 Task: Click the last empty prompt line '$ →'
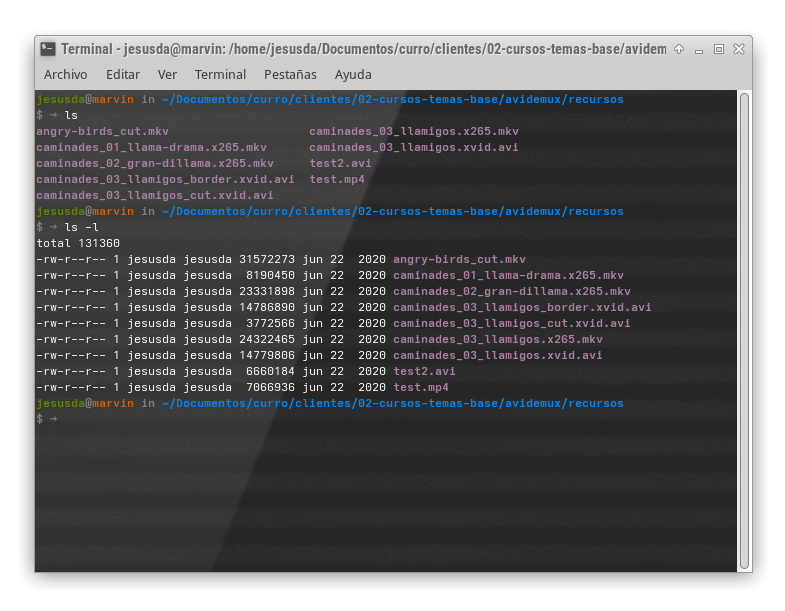coord(47,419)
